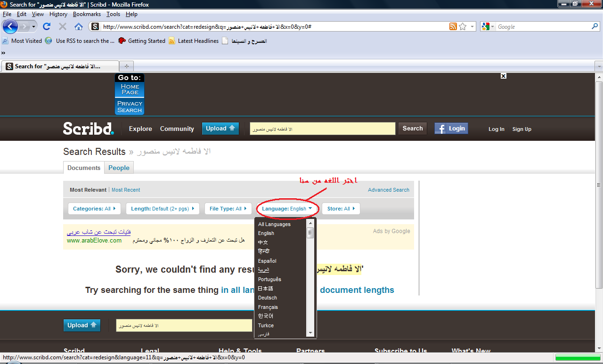
Task: Click the Log In link
Action: pos(496,129)
